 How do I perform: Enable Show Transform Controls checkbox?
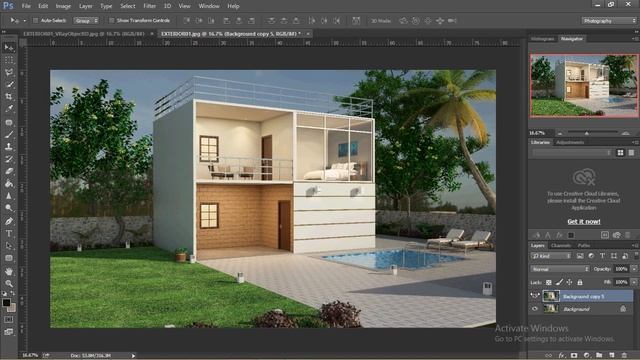point(111,20)
